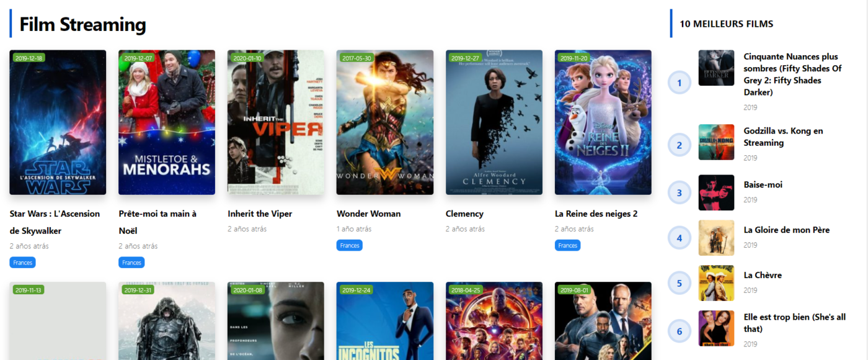Screen dimensions: 868x360
Task: Click the rank 4 circle badge
Action: pos(680,238)
